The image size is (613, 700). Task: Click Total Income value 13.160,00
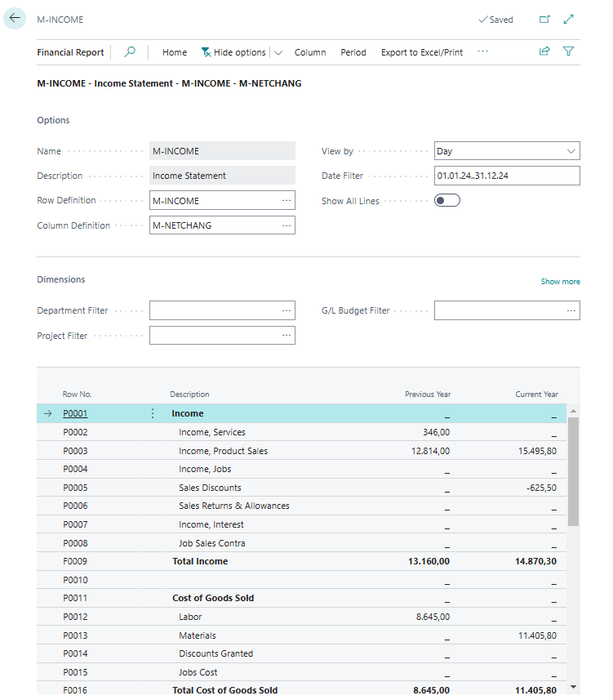coord(429,561)
